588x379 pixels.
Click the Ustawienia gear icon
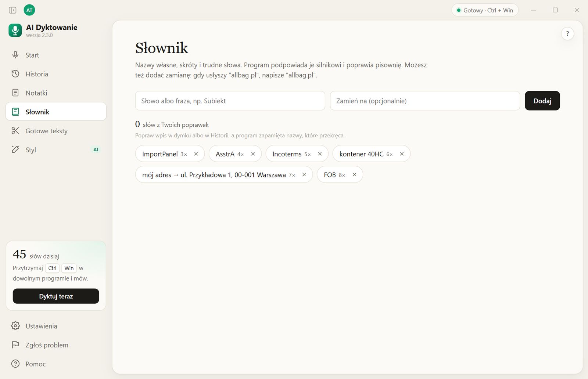[15, 326]
